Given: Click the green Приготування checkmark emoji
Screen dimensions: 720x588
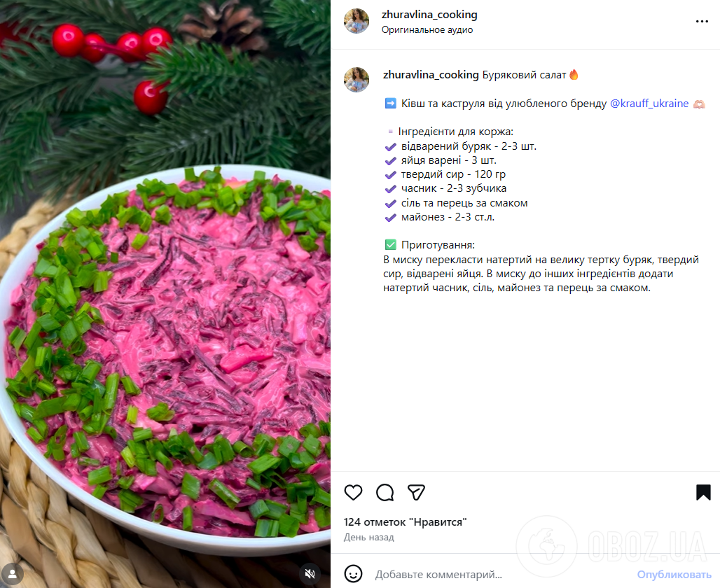Looking at the screenshot, I should point(390,245).
